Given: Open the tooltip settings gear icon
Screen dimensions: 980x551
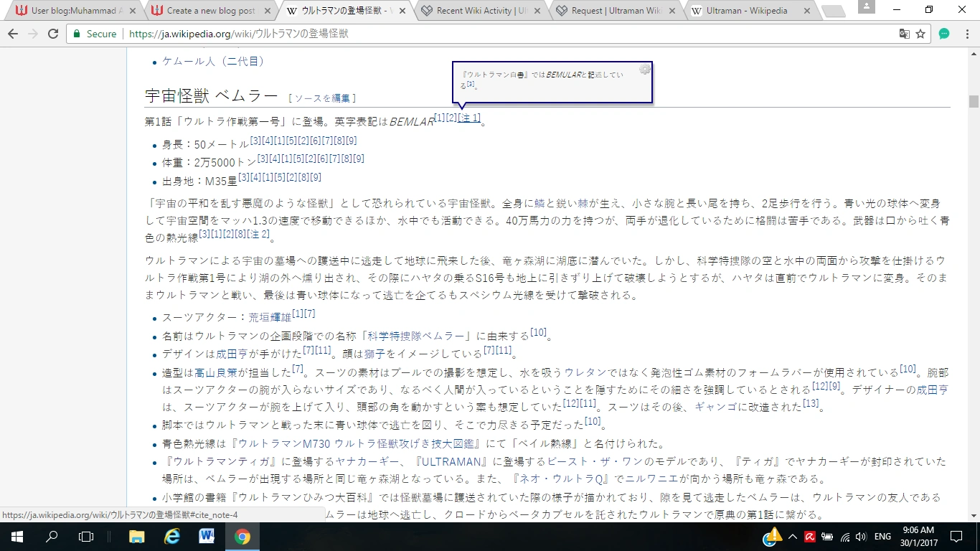Looking at the screenshot, I should (x=645, y=69).
